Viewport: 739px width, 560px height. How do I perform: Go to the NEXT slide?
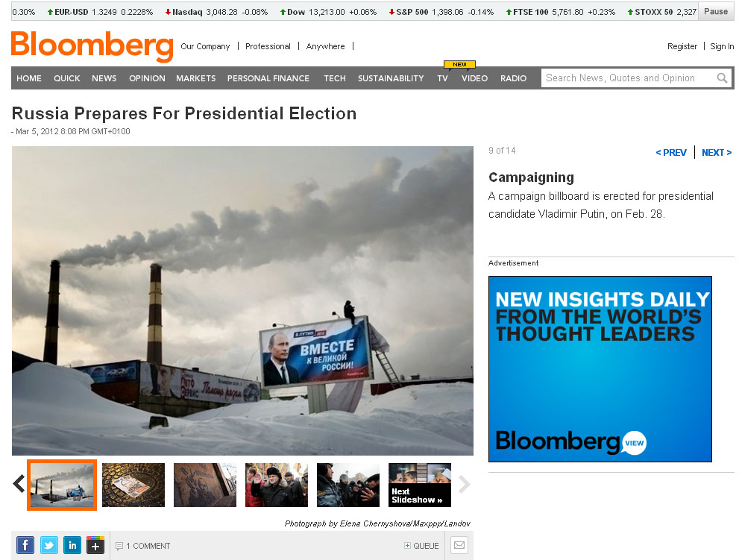click(x=717, y=153)
